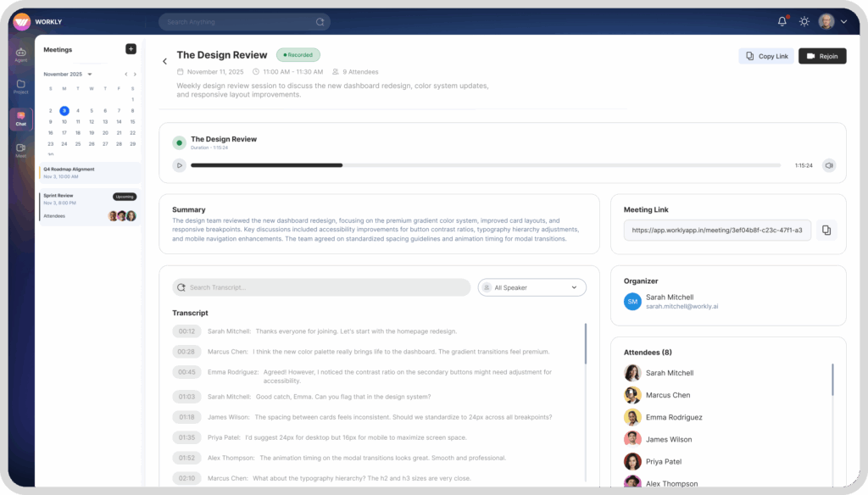Click the Workly logo
This screenshot has height=495, width=868.
[x=22, y=21]
